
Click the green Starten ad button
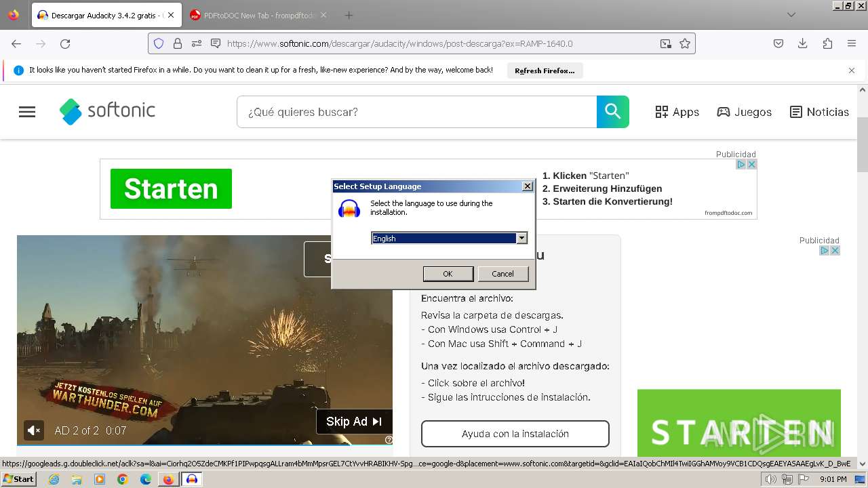(x=171, y=188)
